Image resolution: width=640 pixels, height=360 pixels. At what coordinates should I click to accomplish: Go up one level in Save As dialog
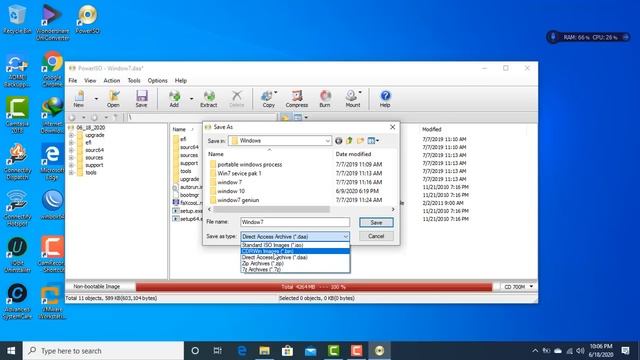[349, 141]
